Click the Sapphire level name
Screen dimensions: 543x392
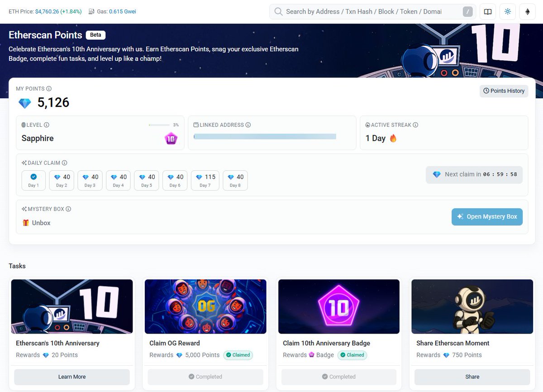pyautogui.click(x=38, y=139)
